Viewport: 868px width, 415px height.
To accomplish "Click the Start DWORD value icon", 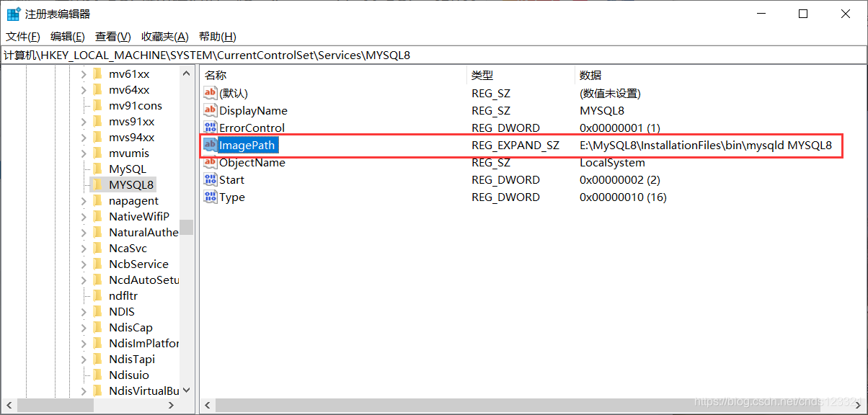I will (x=211, y=179).
